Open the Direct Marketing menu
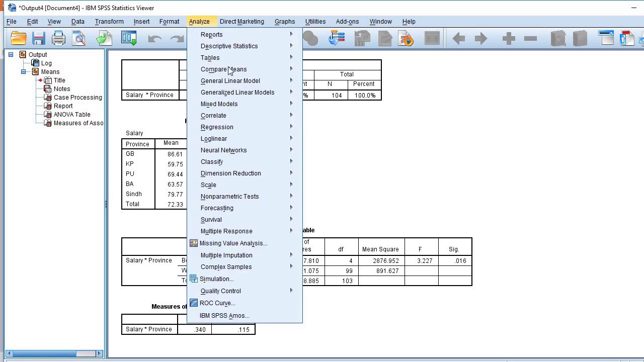This screenshot has width=644, height=362. [242, 22]
